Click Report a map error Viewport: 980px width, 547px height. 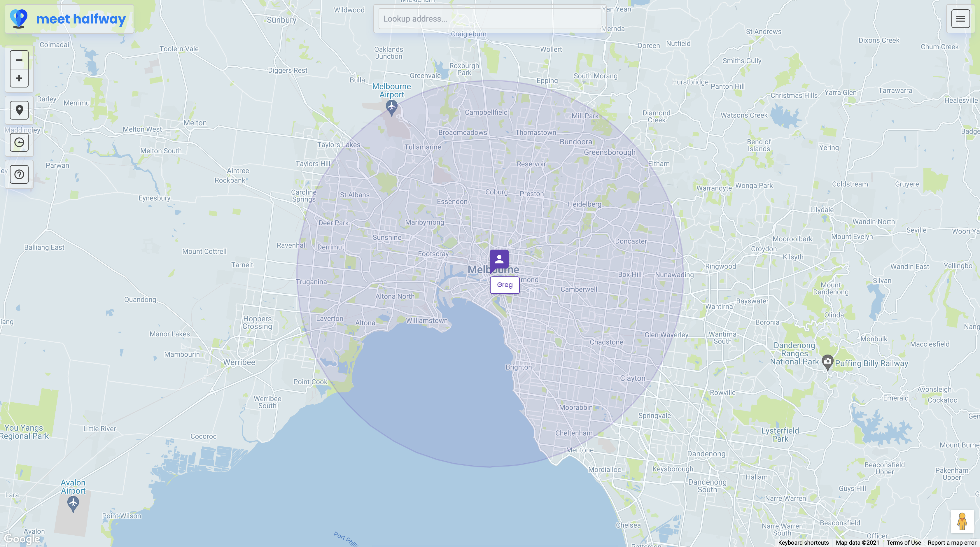point(952,543)
